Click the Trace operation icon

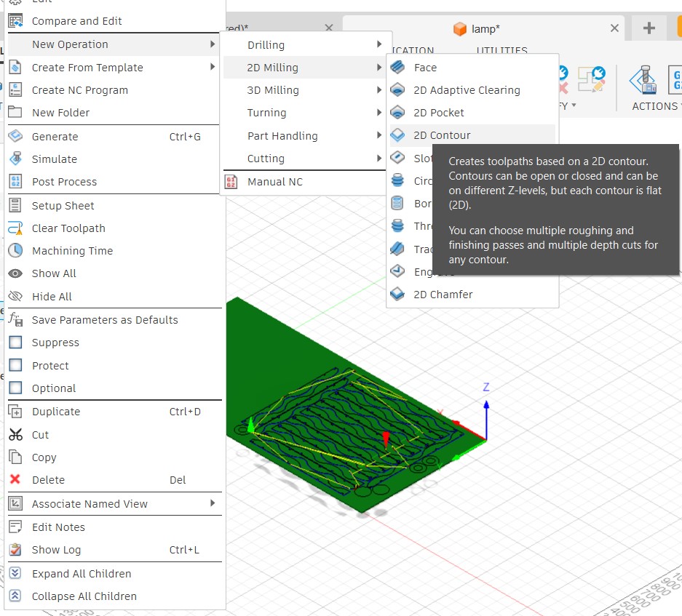point(397,249)
